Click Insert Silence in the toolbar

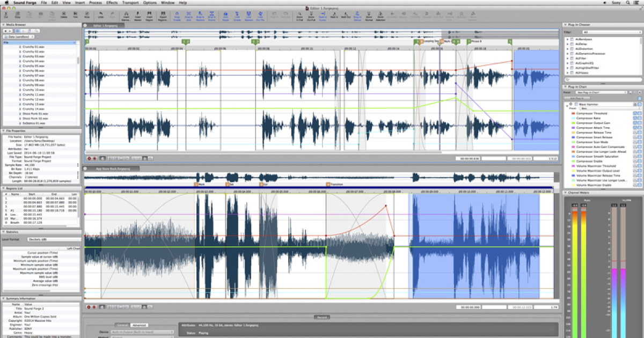coord(126,16)
